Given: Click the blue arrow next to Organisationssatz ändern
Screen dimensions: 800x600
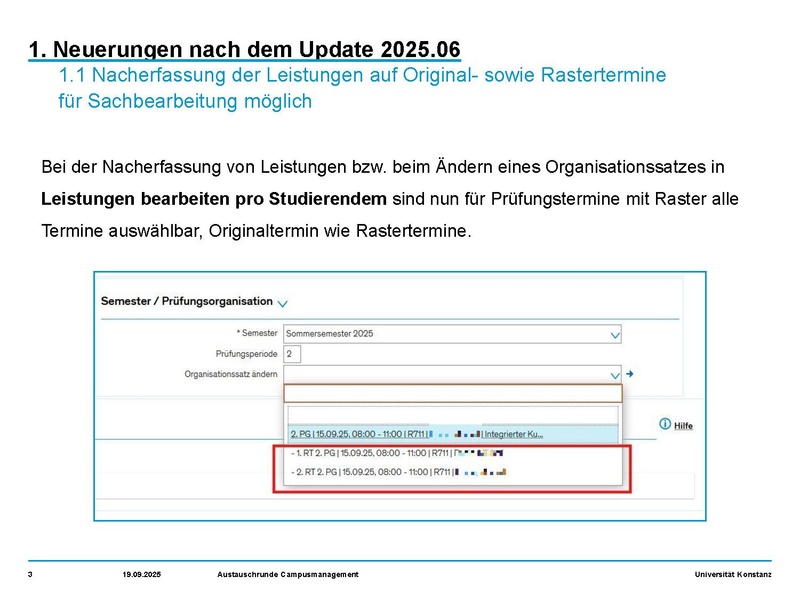Looking at the screenshot, I should click(x=630, y=374).
